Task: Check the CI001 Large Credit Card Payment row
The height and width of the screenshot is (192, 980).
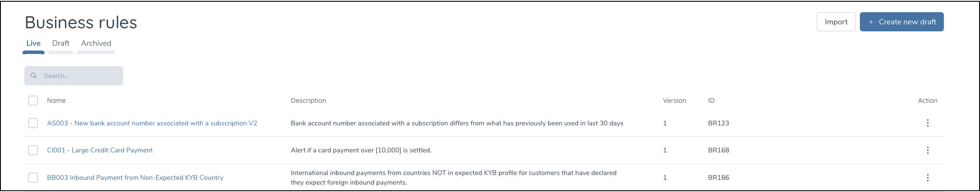Action: (33, 150)
